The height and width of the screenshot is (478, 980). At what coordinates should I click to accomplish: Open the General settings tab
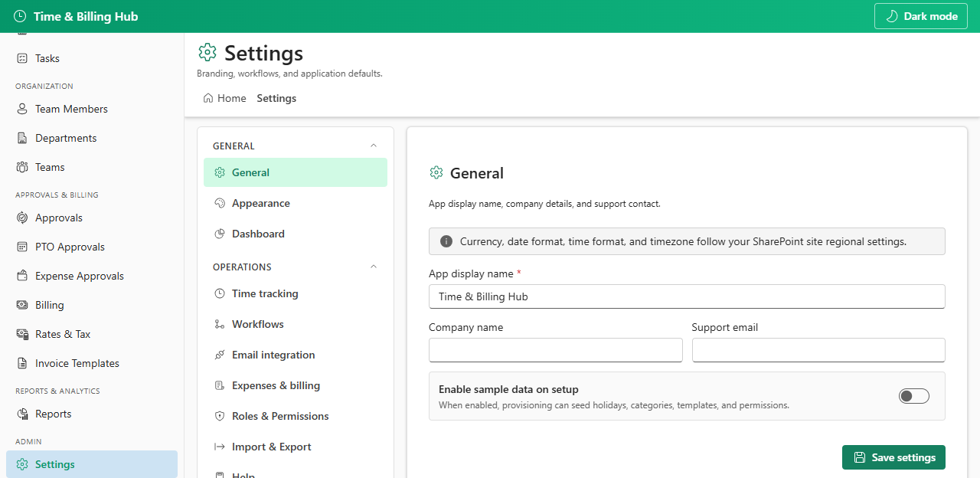[296, 172]
